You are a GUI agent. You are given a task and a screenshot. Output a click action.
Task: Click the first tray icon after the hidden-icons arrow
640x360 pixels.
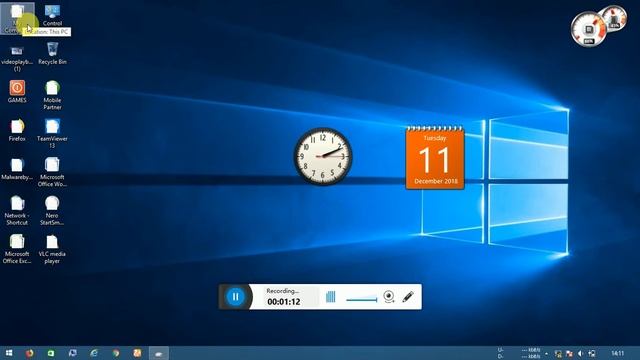[x=558, y=353]
